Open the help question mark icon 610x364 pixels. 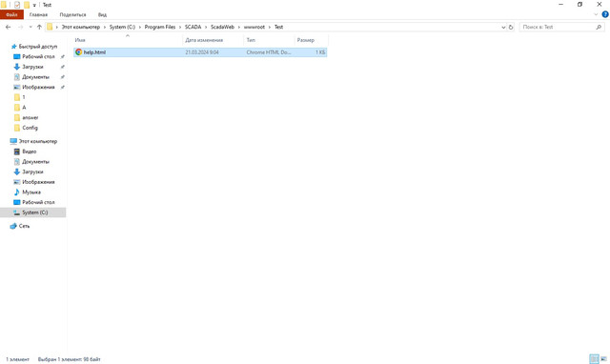pyautogui.click(x=605, y=15)
